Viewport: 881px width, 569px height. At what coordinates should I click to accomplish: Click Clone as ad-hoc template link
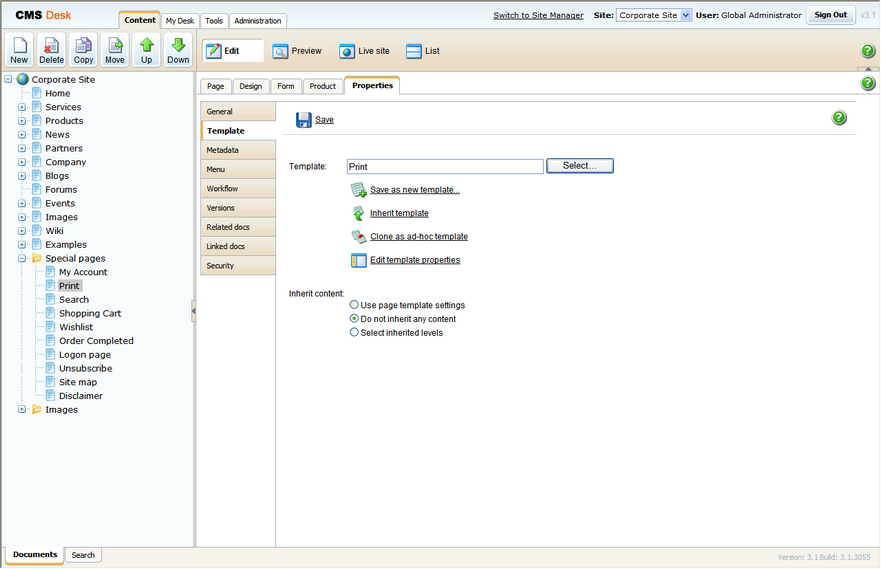coord(419,236)
